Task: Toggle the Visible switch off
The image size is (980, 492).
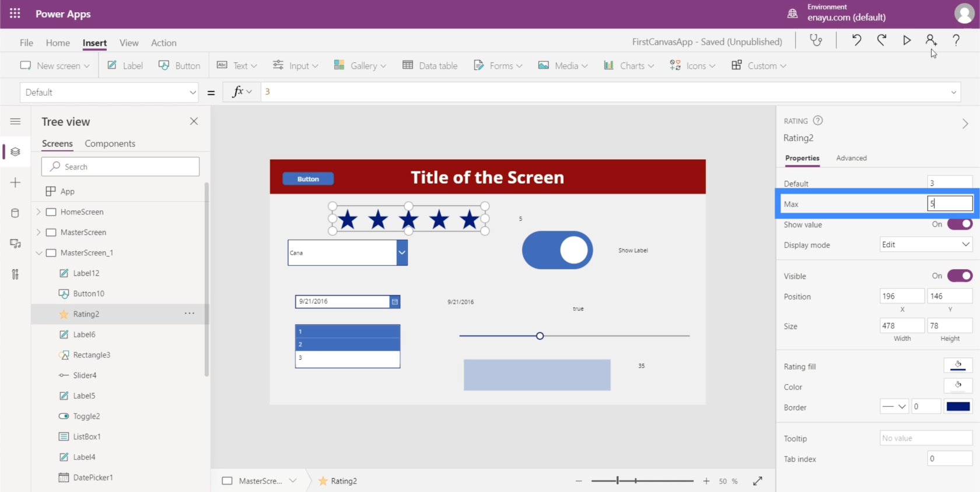Action: (x=960, y=276)
